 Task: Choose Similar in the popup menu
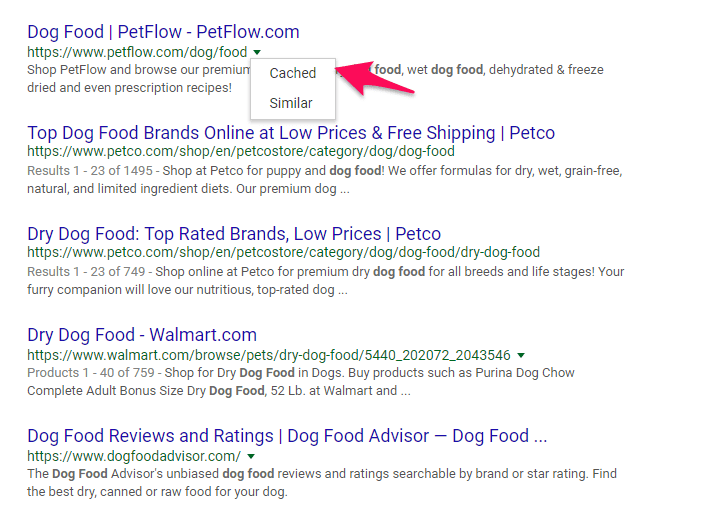(291, 103)
